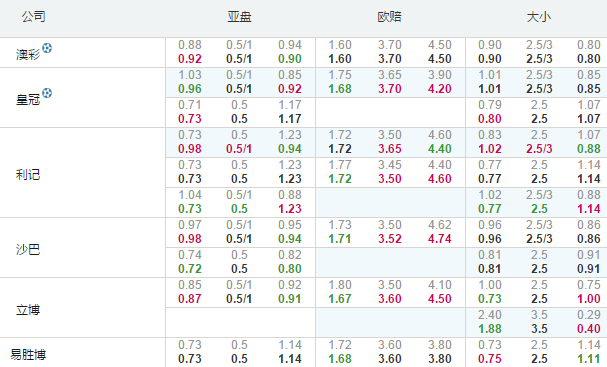The height and width of the screenshot is (367, 607).
Task: Select the red 3.60 in 立博 row
Action: [390, 299]
